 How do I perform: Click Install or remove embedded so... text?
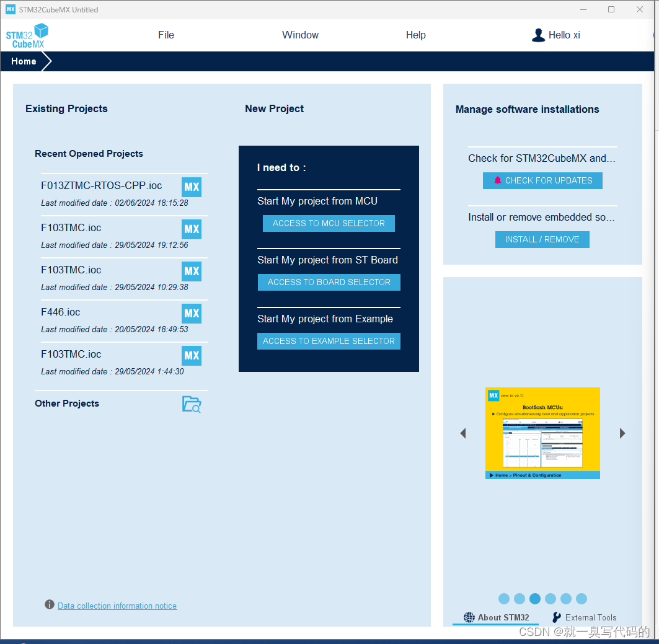pyautogui.click(x=541, y=217)
